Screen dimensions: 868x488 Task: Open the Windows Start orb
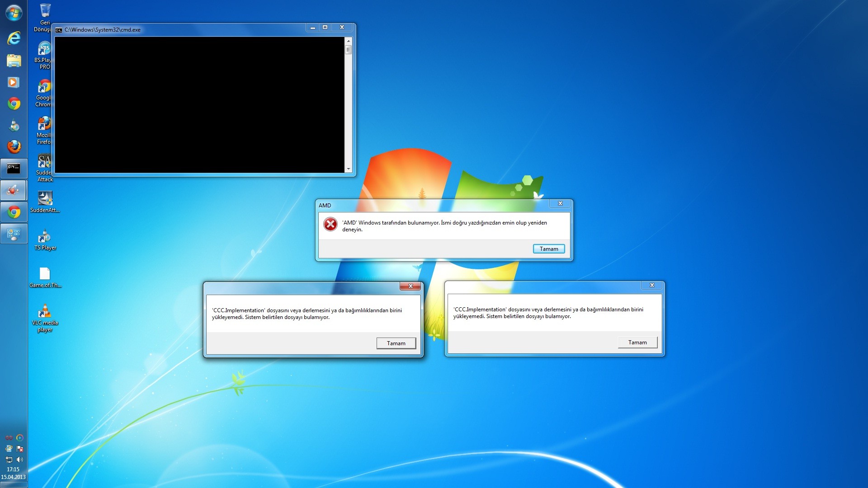(x=14, y=13)
